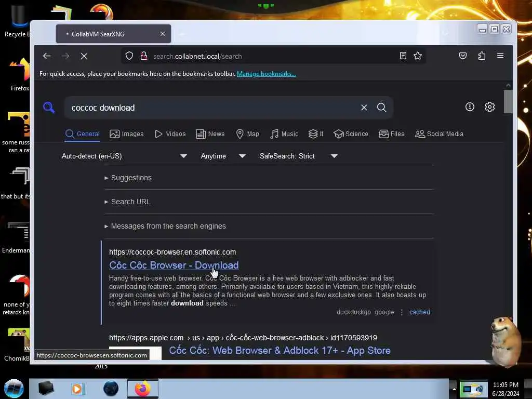Open the SearXNG about info icon
Viewport: 532px width, 399px height.
tap(470, 107)
